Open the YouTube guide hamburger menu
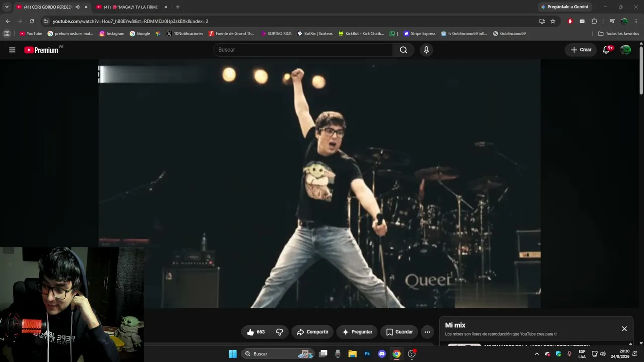The image size is (644, 362). click(x=12, y=50)
